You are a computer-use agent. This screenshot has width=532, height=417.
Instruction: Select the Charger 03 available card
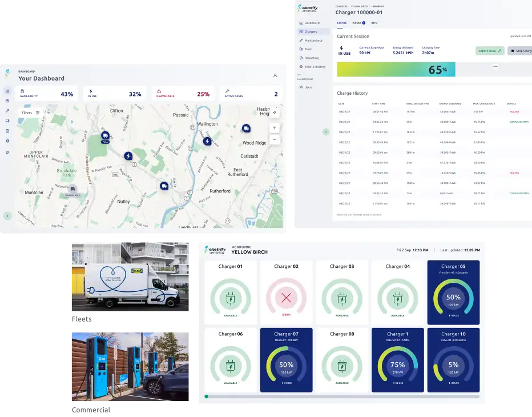(342, 292)
